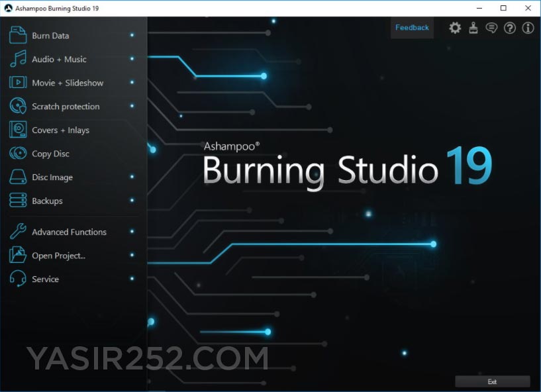This screenshot has height=392, width=541.
Task: Open the about info icon
Action: coord(528,28)
